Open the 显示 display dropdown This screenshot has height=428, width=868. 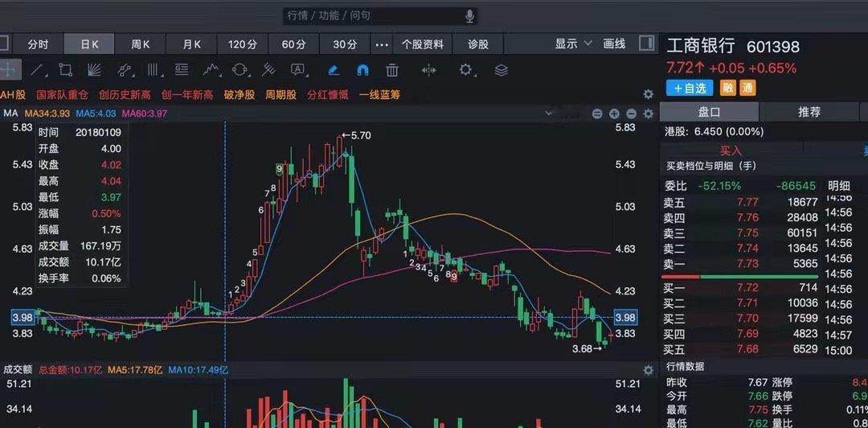coord(574,43)
